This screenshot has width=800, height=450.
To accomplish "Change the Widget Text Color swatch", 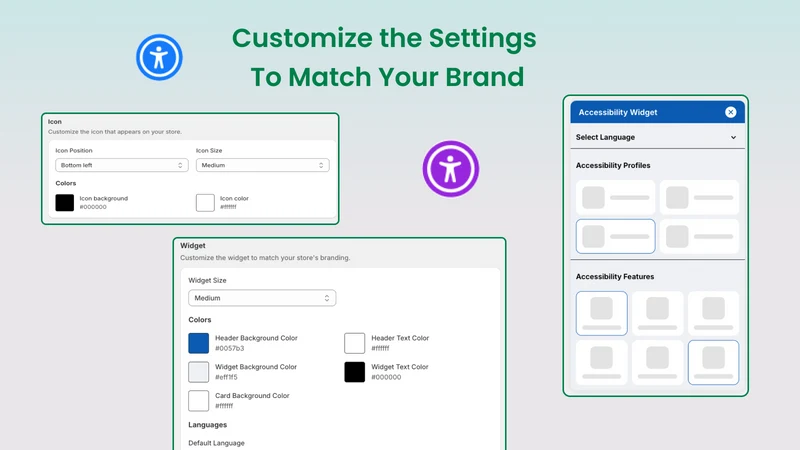I will pos(355,372).
